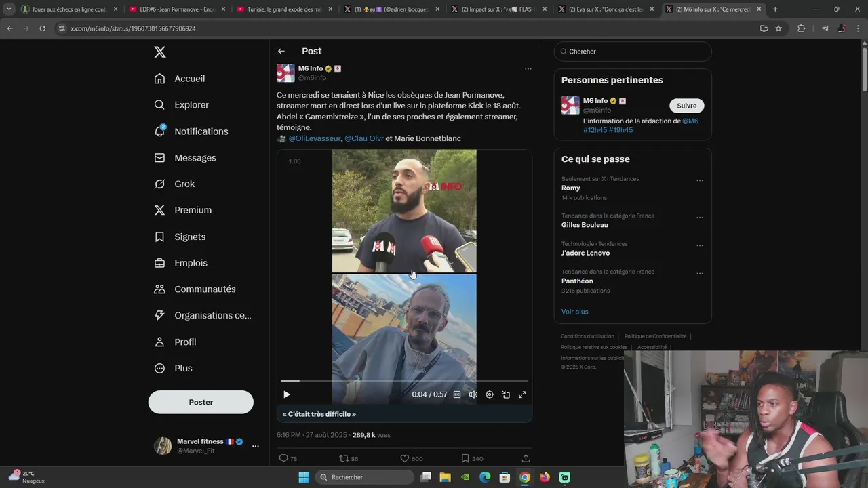
Task: Open the weather widget on taskbar
Action: 26,476
